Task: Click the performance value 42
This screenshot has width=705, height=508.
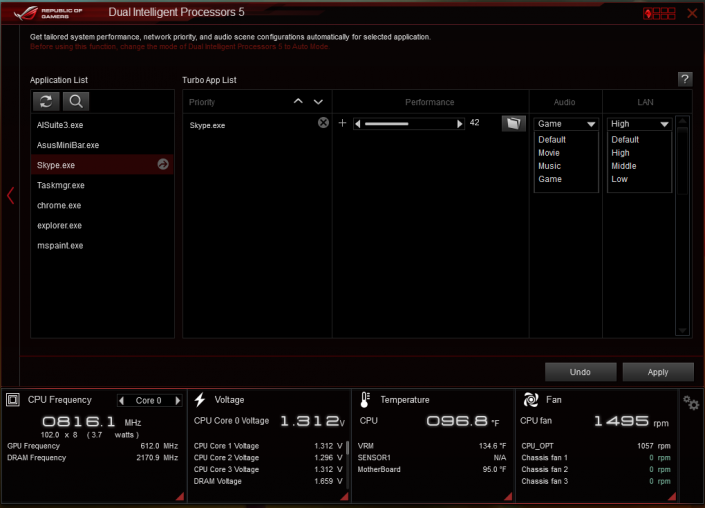Action: click(x=474, y=123)
